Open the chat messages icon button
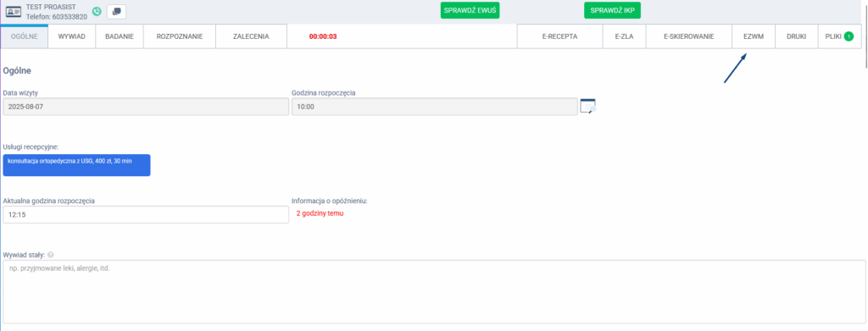Screen dimensions: 868x331 116,11
